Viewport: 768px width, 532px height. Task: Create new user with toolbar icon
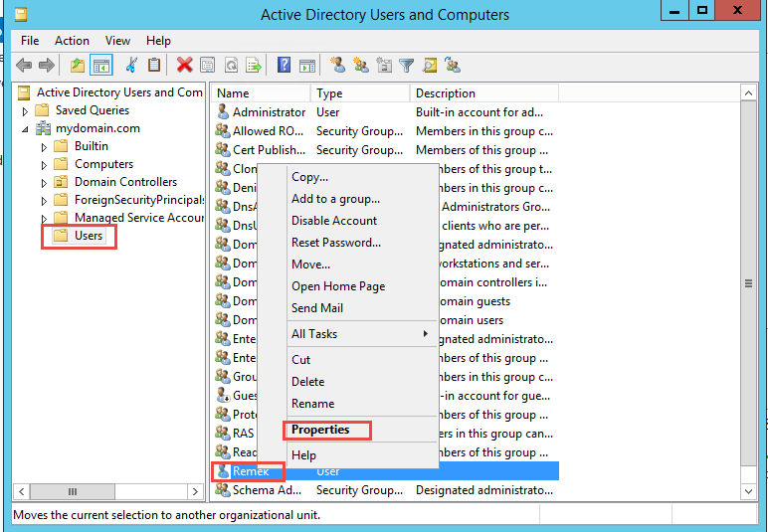[337, 65]
